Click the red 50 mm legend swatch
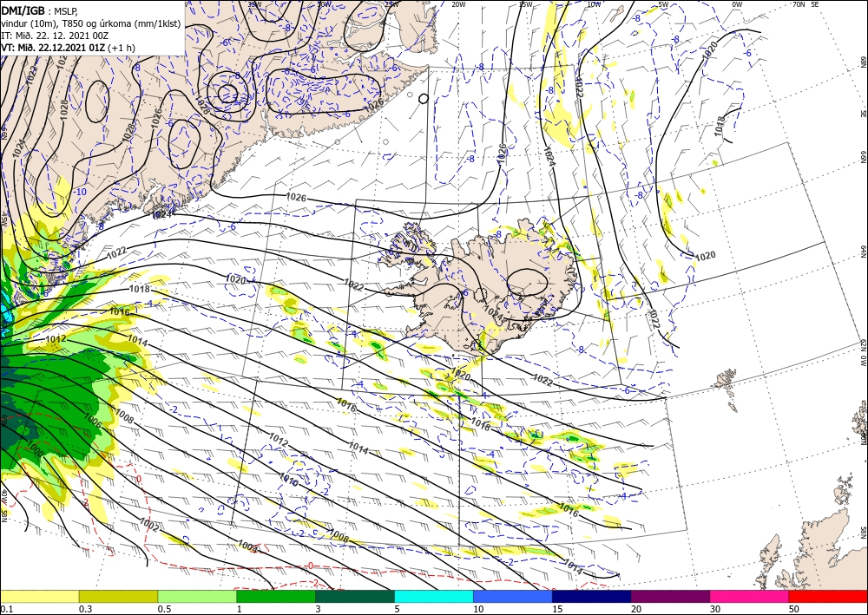 828,596
